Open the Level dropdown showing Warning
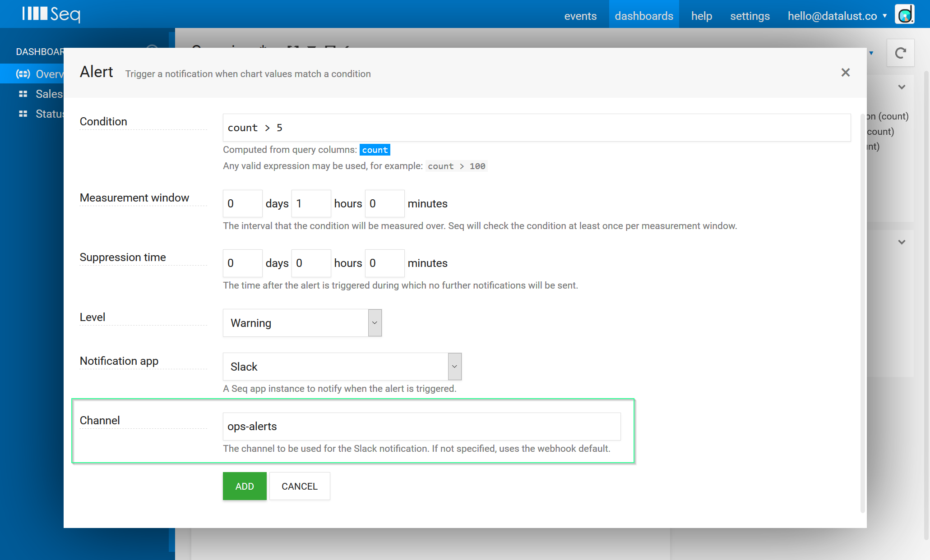Screen dimensions: 930x560 click(302, 323)
